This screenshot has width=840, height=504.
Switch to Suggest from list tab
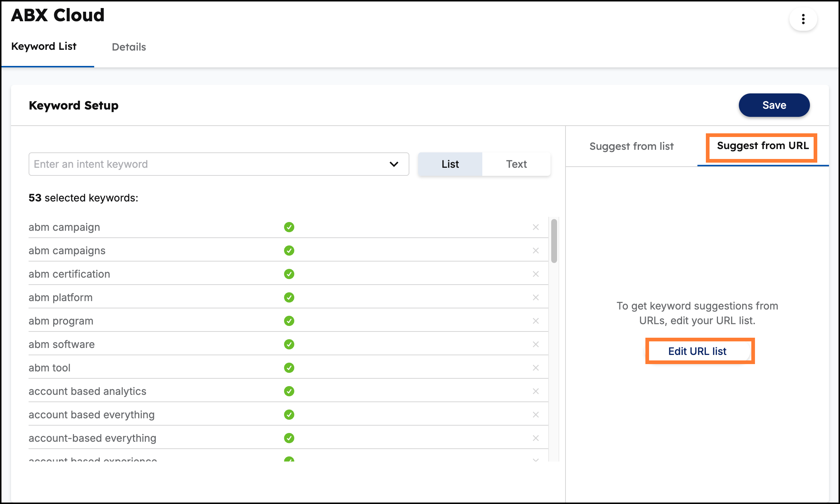click(631, 146)
